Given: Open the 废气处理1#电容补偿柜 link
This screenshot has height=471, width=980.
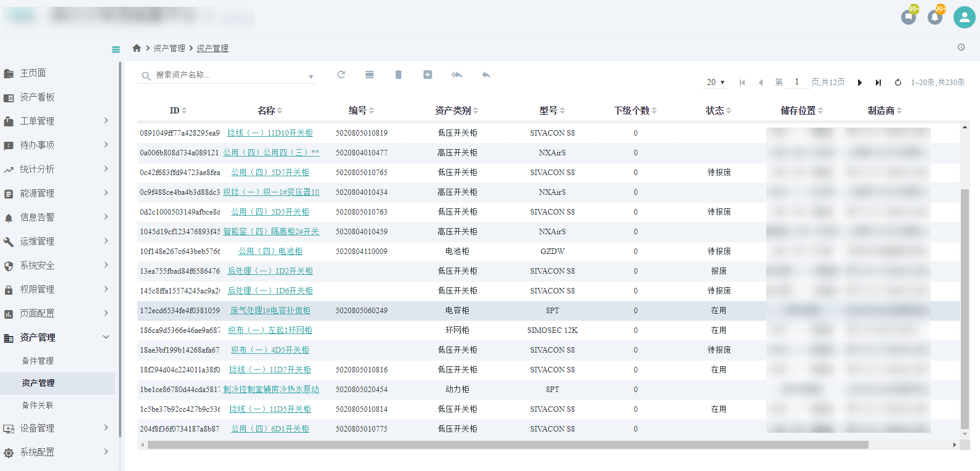Looking at the screenshot, I should coord(270,311).
